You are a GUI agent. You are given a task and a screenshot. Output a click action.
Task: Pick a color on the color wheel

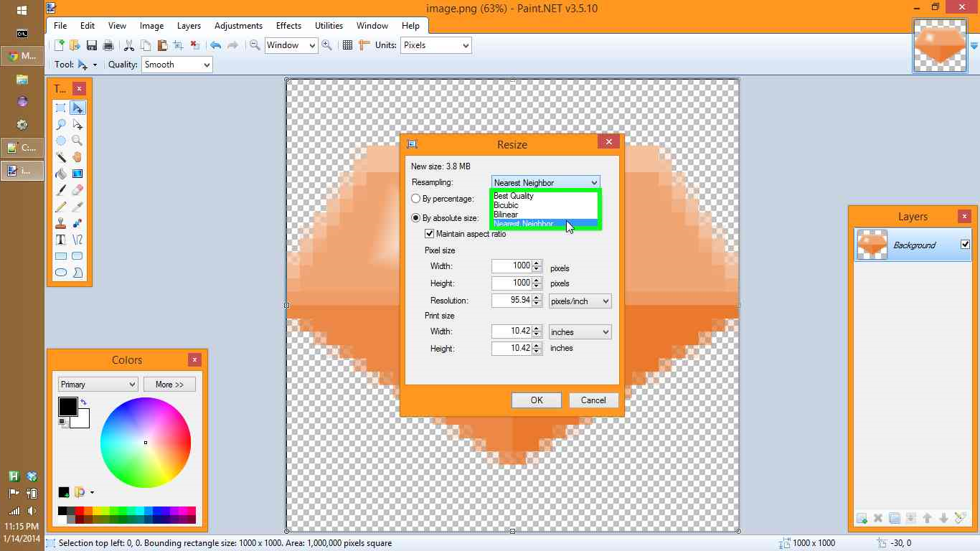pyautogui.click(x=146, y=442)
